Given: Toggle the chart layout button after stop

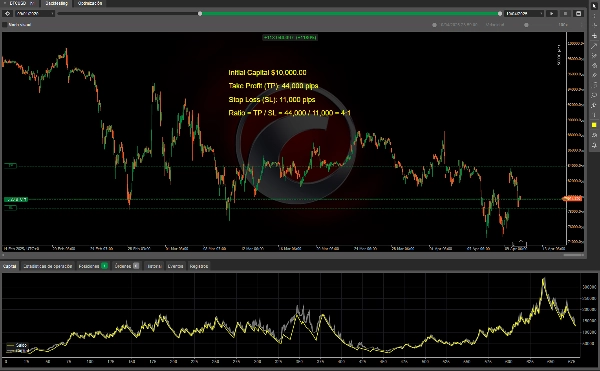Looking at the screenshot, I should (x=578, y=13).
